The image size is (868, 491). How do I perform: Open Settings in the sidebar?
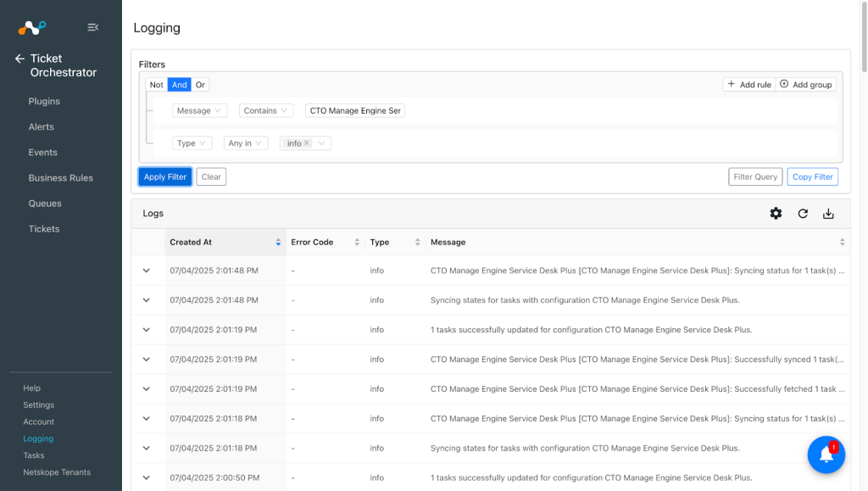[x=39, y=405]
